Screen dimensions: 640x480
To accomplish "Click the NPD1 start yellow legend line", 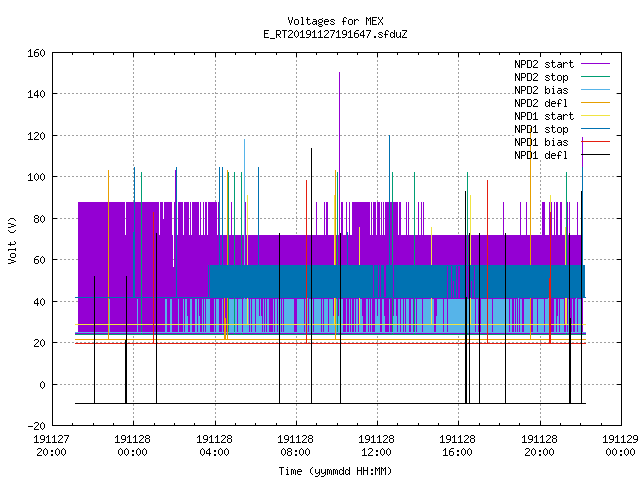I will (595, 116).
